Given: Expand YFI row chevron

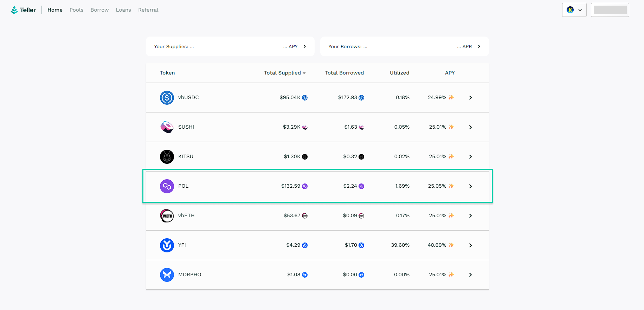Looking at the screenshot, I should tap(470, 245).
